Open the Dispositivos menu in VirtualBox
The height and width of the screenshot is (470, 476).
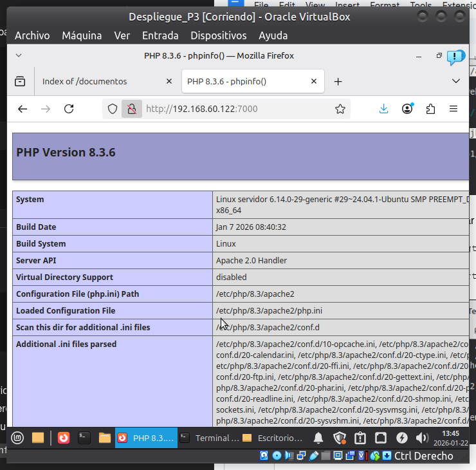click(218, 35)
